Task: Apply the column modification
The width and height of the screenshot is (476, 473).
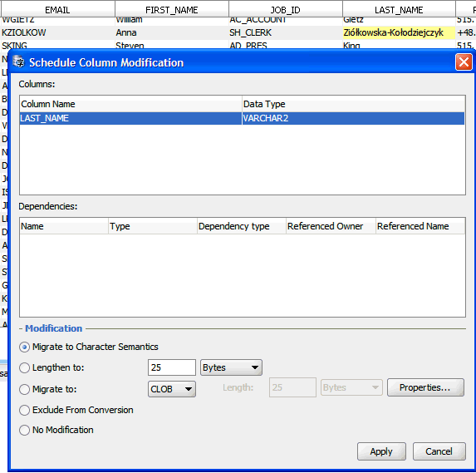Action: pyautogui.click(x=381, y=451)
